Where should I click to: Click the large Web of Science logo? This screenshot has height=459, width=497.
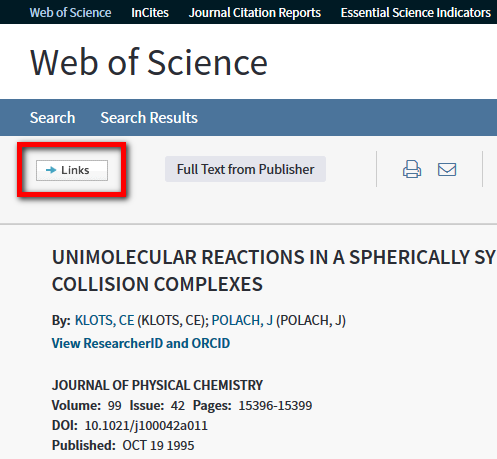coord(149,62)
